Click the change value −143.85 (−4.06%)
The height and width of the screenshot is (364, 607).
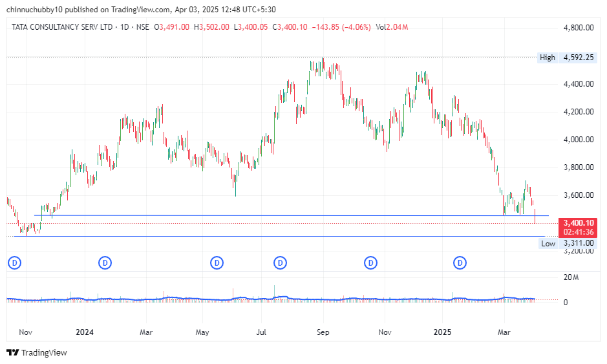(x=341, y=27)
